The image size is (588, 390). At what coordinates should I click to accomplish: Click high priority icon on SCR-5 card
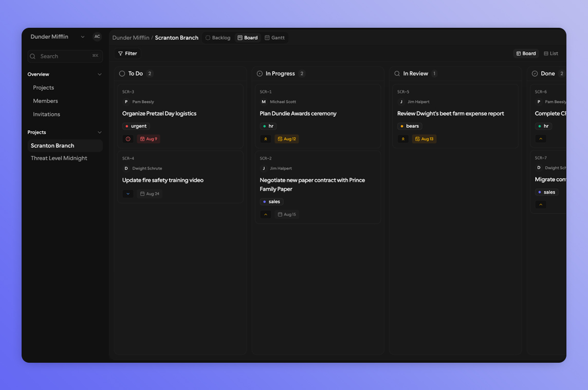403,139
